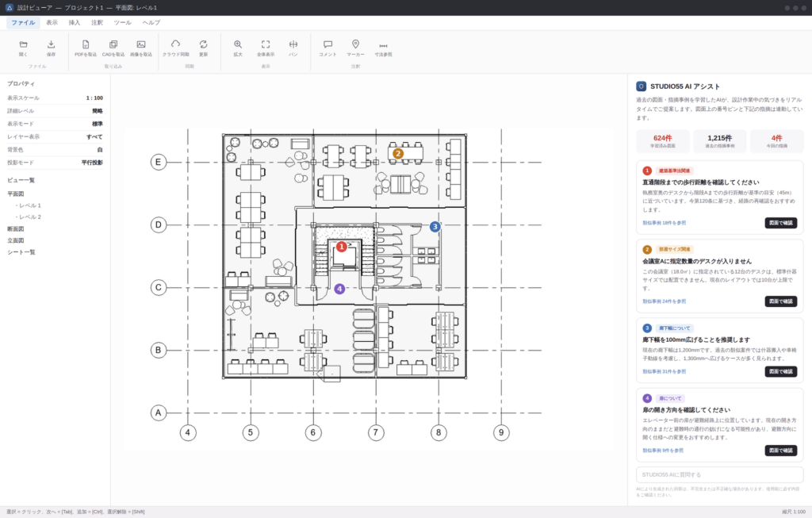Click the 画像を取込 image import icon

(141, 44)
